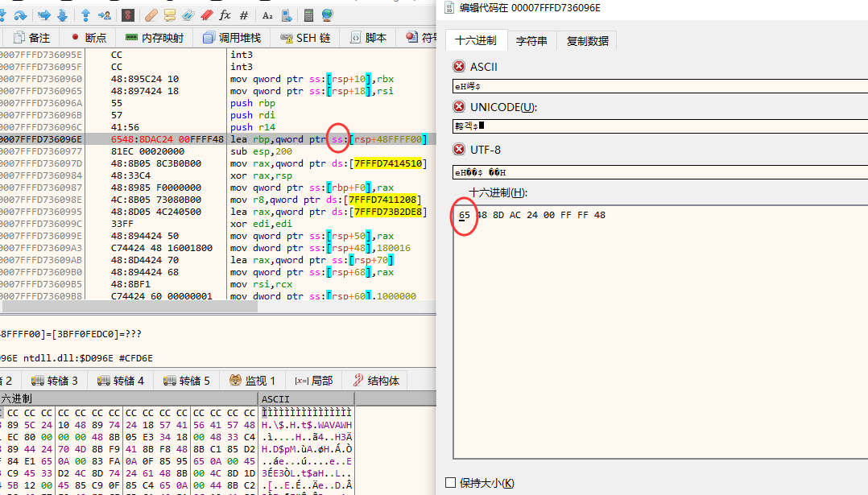
Task: Open the Variables hash icon
Action: 243,15
